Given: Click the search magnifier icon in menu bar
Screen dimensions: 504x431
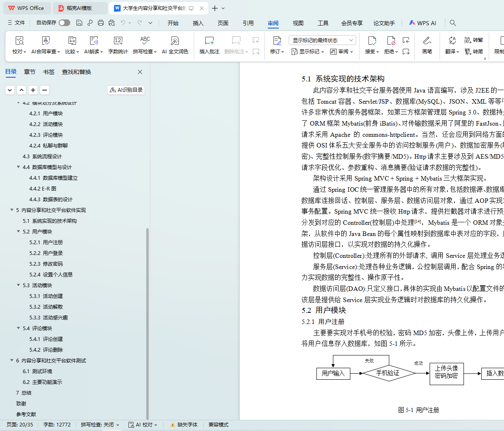Looking at the screenshot, I should pos(453,23).
